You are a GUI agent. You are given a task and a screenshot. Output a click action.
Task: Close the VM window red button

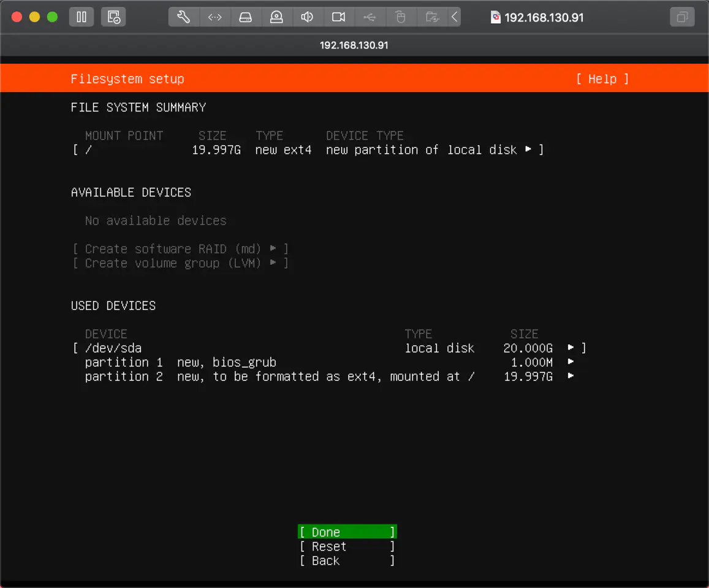click(x=17, y=17)
